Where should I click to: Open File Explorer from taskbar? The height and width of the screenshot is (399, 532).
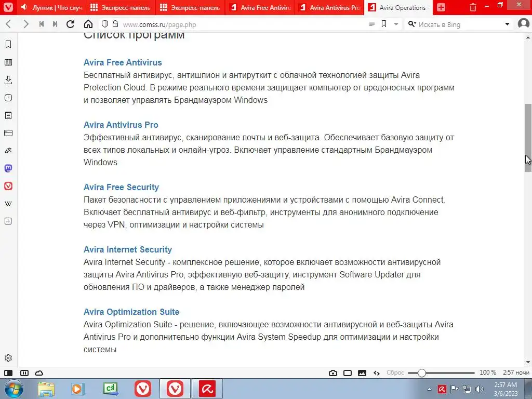click(x=46, y=389)
